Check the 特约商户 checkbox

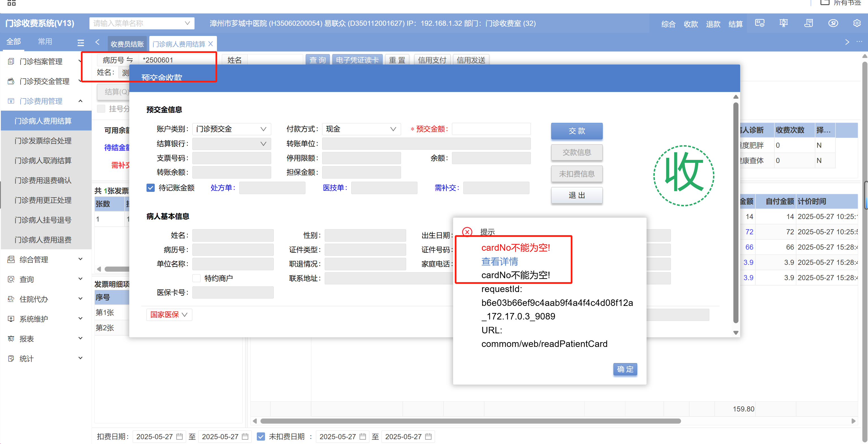197,278
